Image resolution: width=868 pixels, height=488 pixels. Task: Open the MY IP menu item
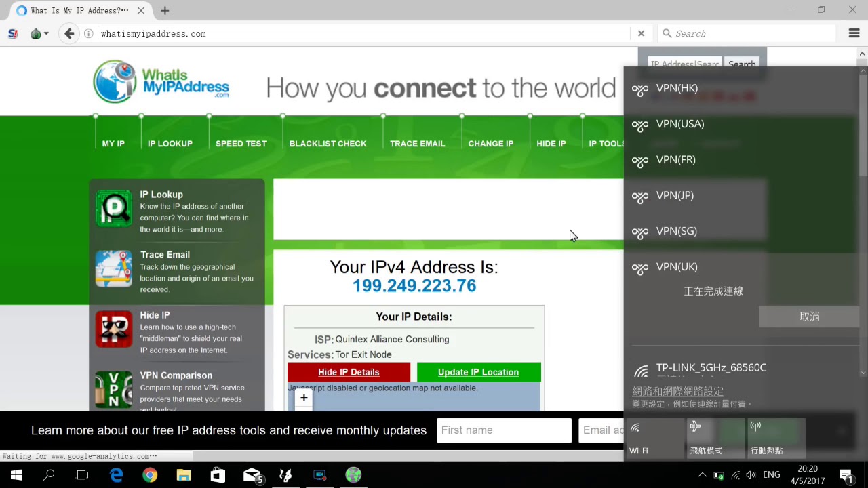coord(113,144)
